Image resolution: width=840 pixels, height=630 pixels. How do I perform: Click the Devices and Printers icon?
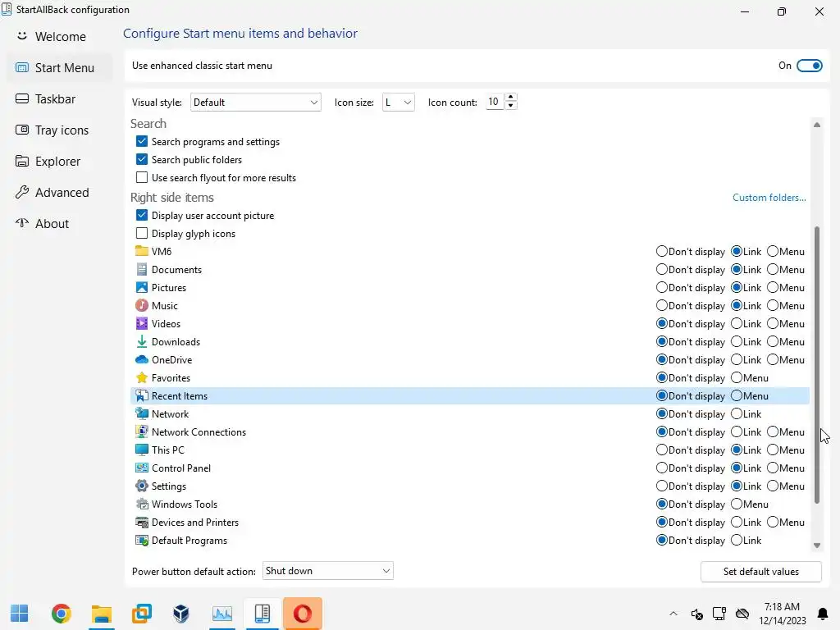click(x=141, y=523)
